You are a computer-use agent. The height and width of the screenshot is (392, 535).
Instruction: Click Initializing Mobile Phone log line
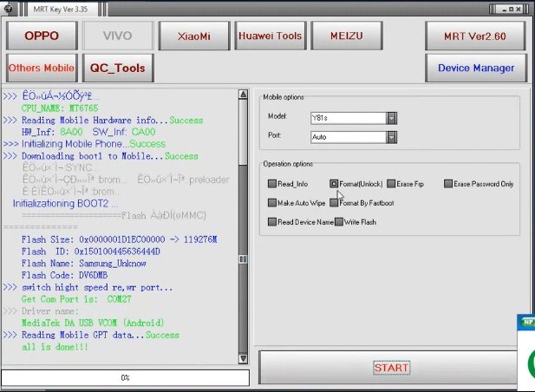coord(85,144)
